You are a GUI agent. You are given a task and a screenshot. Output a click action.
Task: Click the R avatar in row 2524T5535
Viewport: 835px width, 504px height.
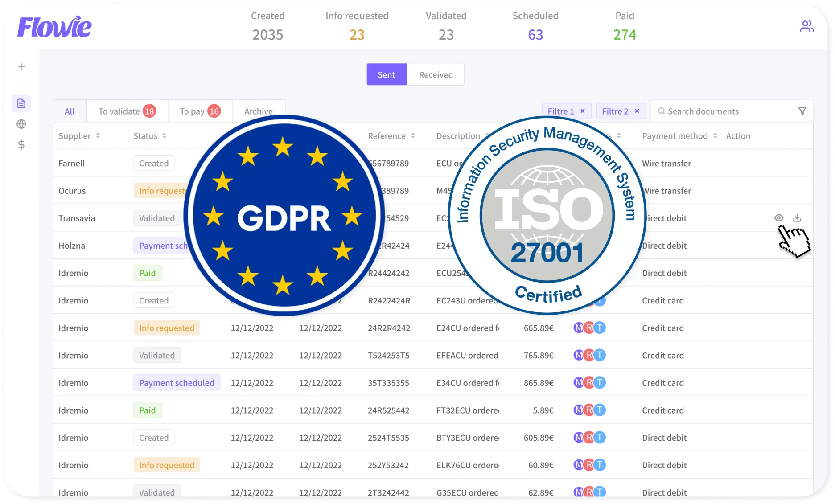(589, 438)
